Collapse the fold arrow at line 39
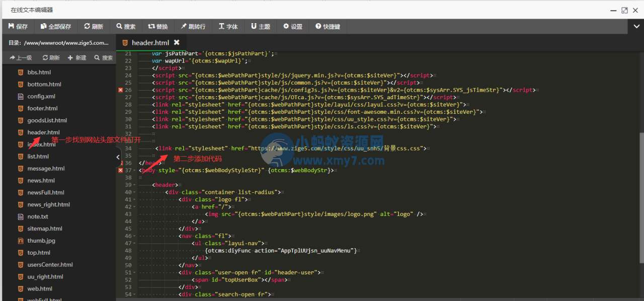 pyautogui.click(x=135, y=185)
